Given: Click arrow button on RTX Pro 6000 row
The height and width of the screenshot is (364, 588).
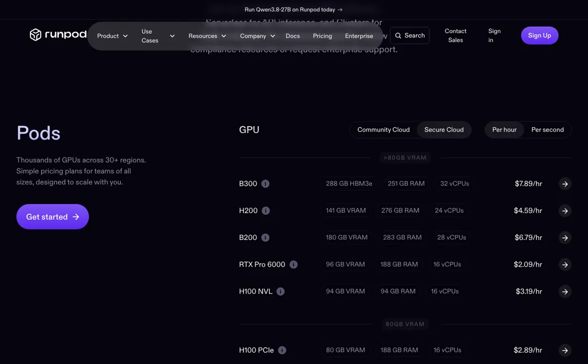Looking at the screenshot, I should click(565, 265).
